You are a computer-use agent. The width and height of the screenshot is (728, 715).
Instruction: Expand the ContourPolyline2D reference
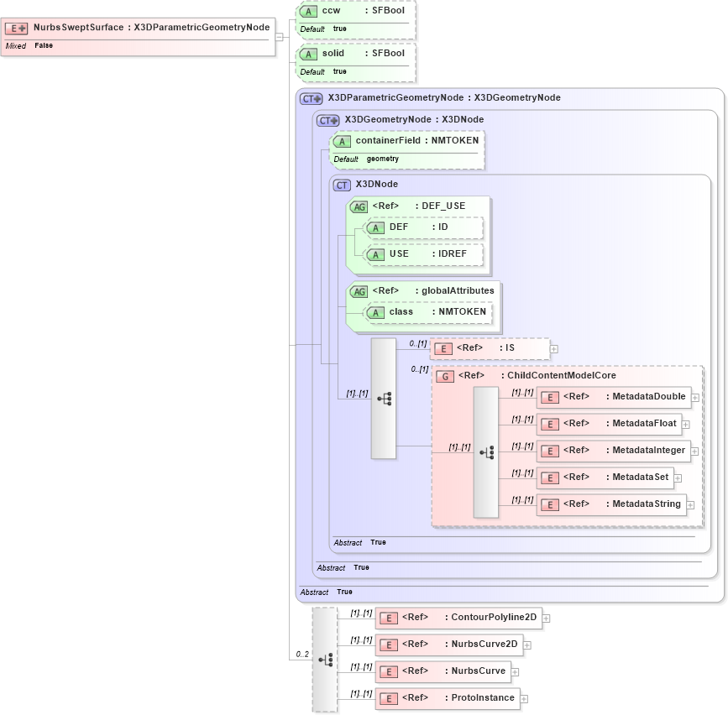pyautogui.click(x=547, y=618)
